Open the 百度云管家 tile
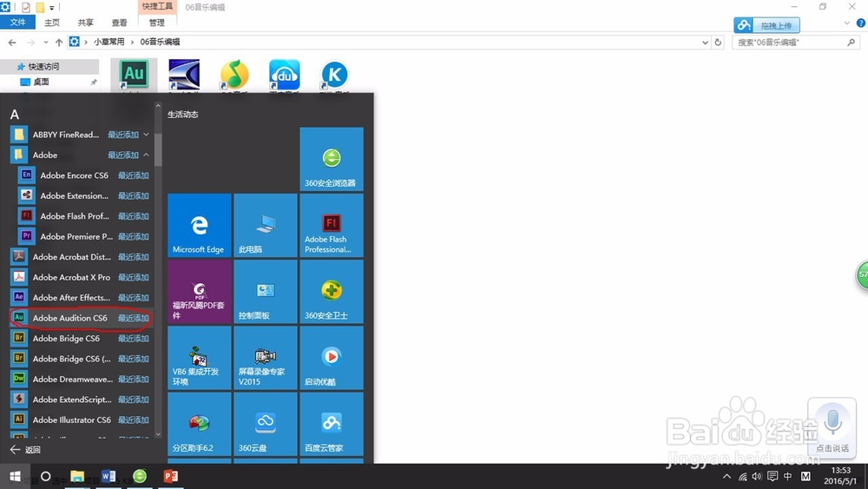The width and height of the screenshot is (868, 489). click(x=332, y=424)
